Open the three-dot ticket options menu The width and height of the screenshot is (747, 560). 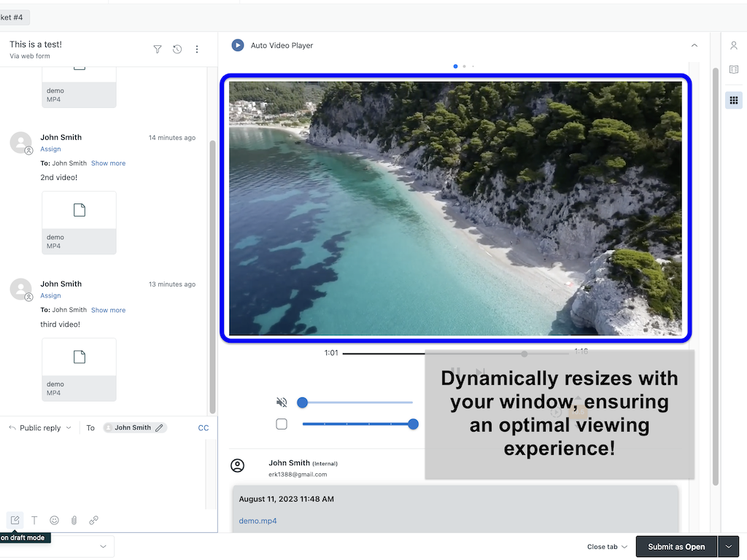coord(197,49)
